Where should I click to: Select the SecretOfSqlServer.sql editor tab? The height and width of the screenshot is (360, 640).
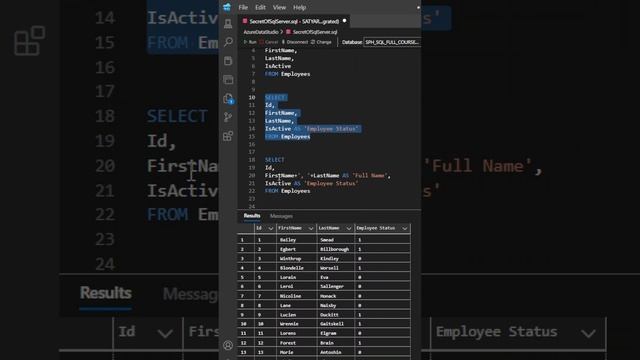click(x=294, y=21)
